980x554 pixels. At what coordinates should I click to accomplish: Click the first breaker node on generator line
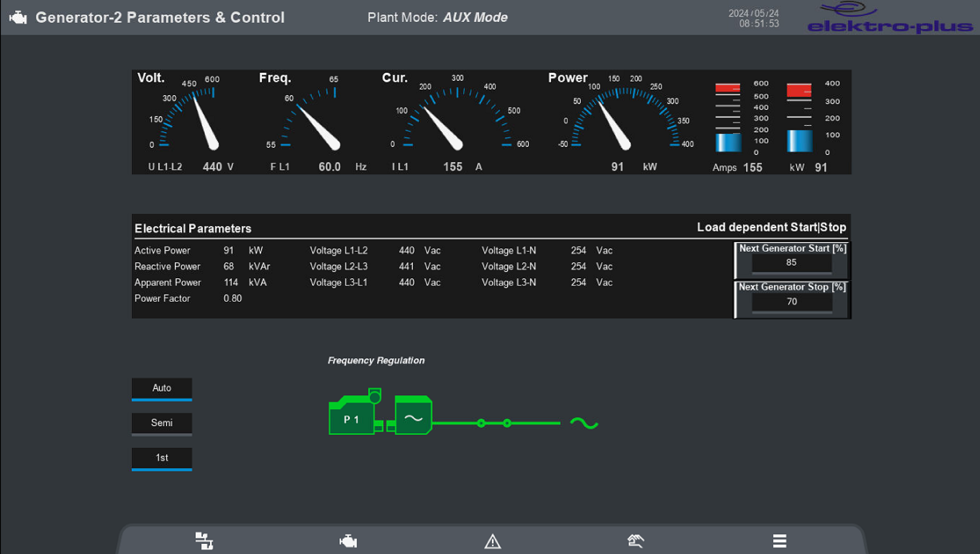481,423
